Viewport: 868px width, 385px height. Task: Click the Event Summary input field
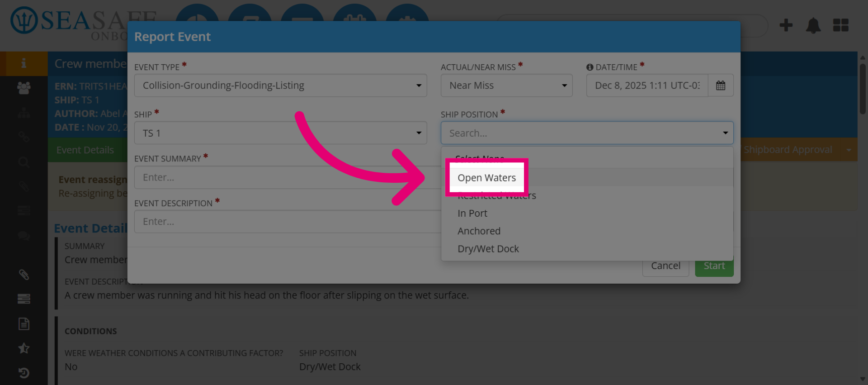pos(288,177)
